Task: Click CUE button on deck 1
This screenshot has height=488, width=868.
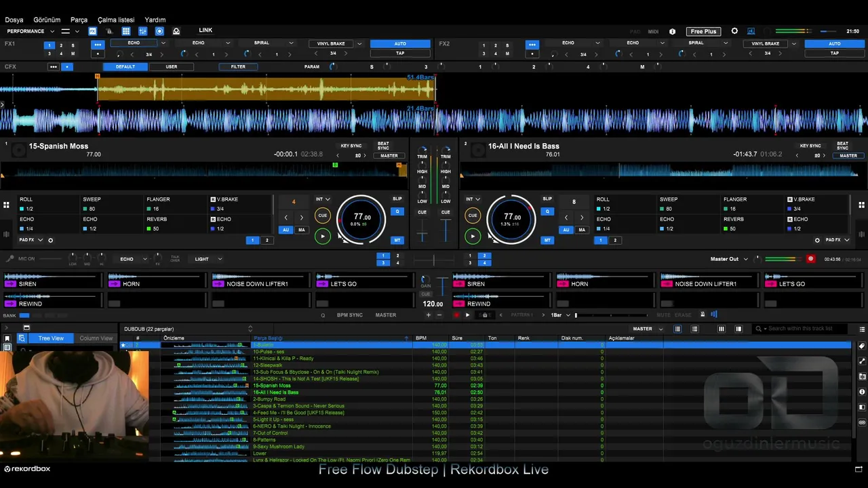Action: pos(323,216)
